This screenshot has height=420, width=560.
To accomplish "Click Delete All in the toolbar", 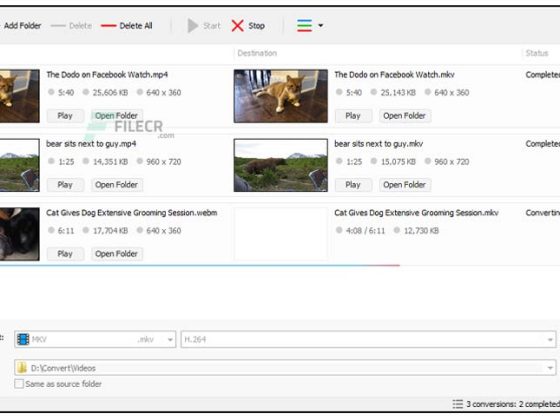I will (x=127, y=26).
